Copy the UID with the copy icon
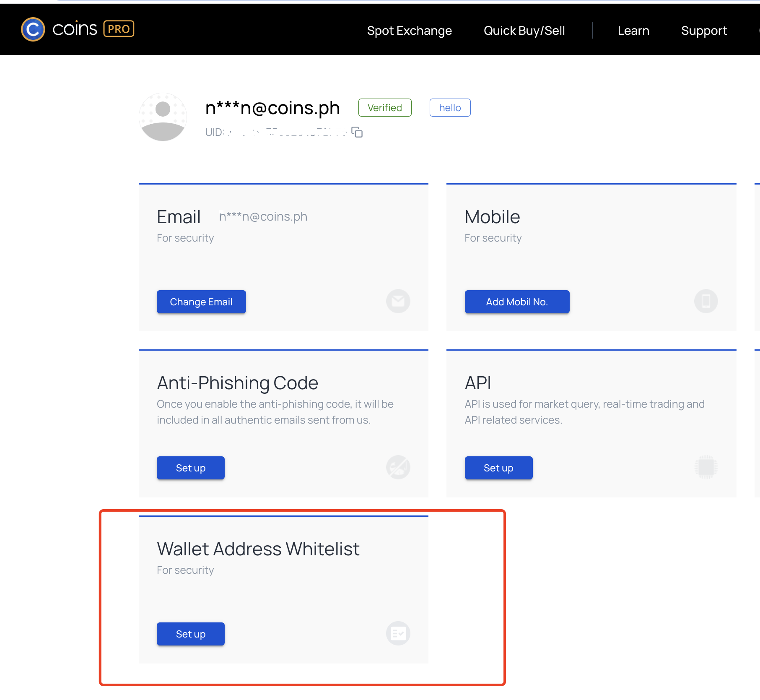The height and width of the screenshot is (700, 760). (x=357, y=132)
